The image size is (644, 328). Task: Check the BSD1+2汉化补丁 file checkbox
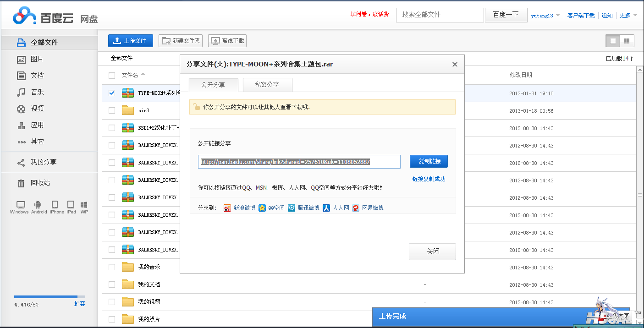click(112, 128)
